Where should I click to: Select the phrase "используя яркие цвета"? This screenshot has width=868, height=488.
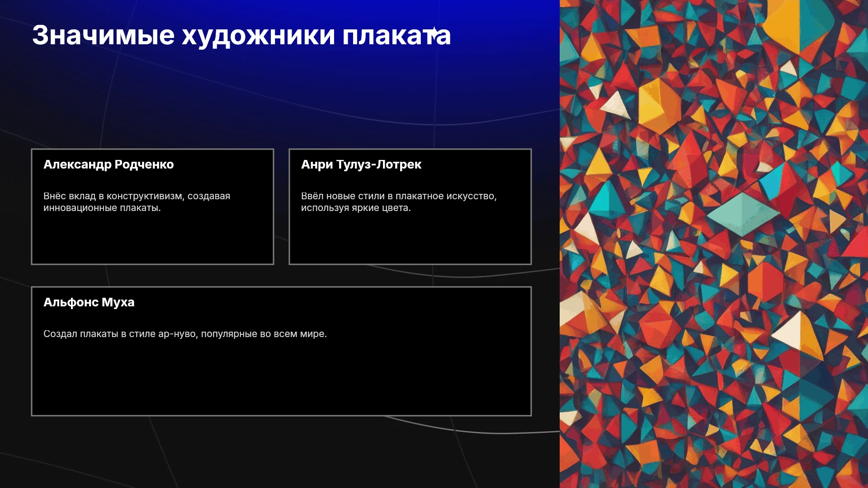(x=355, y=208)
